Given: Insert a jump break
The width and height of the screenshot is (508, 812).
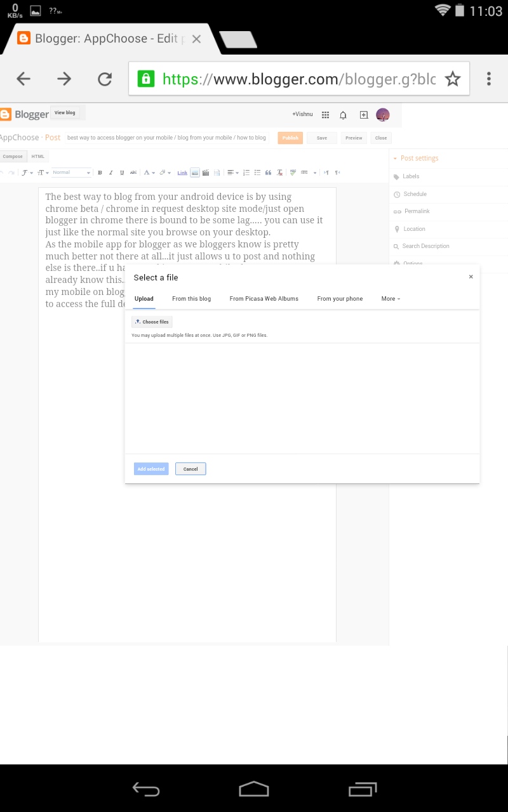Looking at the screenshot, I should [217, 173].
